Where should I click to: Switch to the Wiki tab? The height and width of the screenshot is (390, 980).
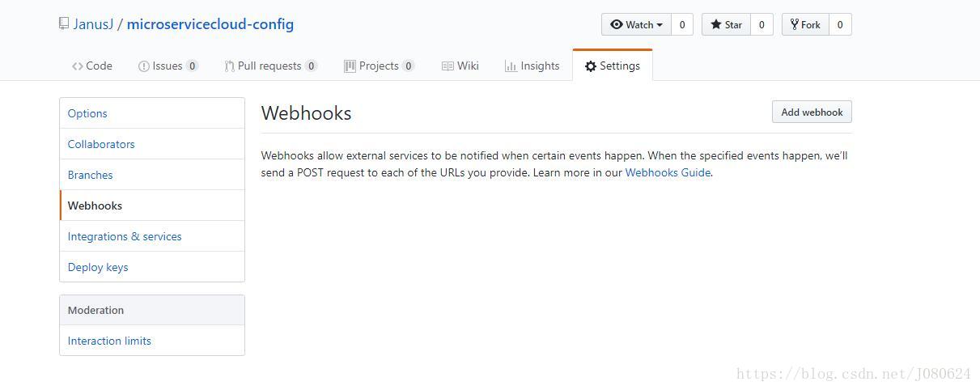tap(460, 66)
